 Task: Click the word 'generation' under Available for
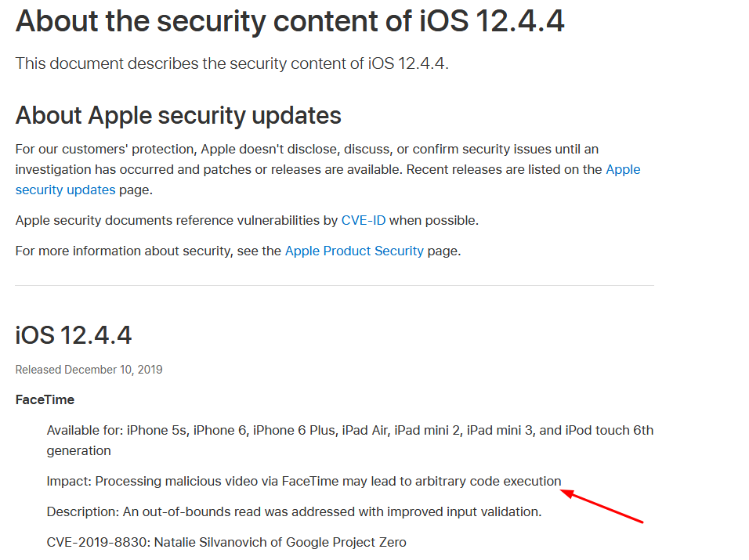79,451
